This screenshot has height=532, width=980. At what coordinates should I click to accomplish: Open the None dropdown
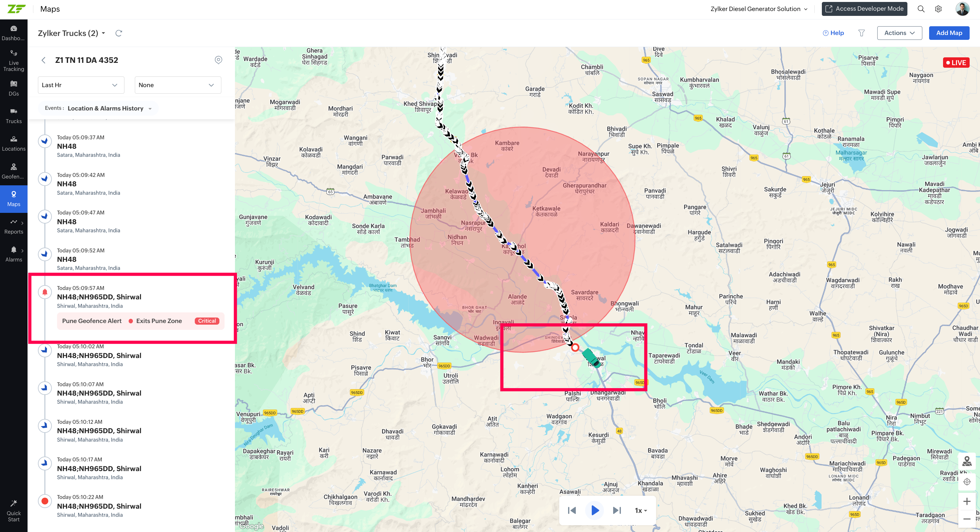177,85
